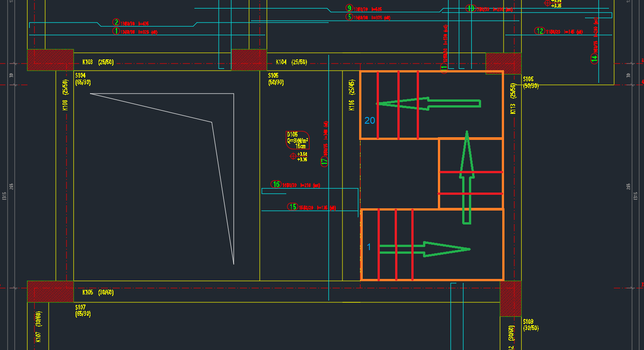Select the vertical K113 (25/50) beam label
This screenshot has width=644, height=350.
pyautogui.click(x=513, y=99)
